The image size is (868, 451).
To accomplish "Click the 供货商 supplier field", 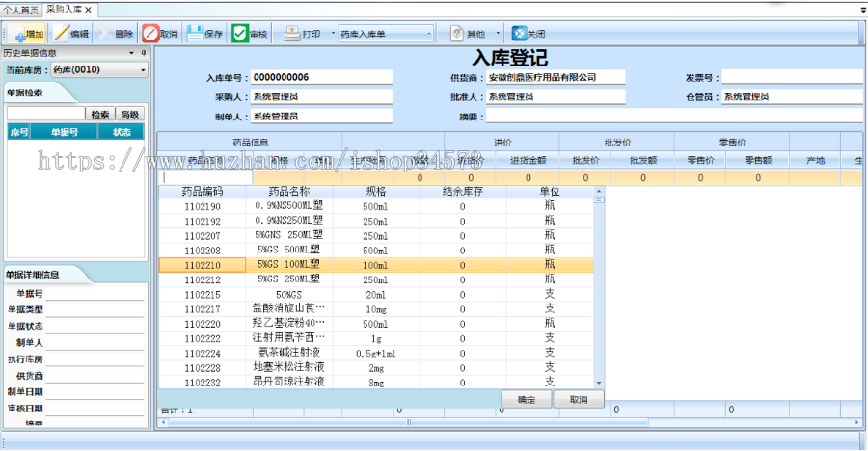I will click(x=556, y=77).
